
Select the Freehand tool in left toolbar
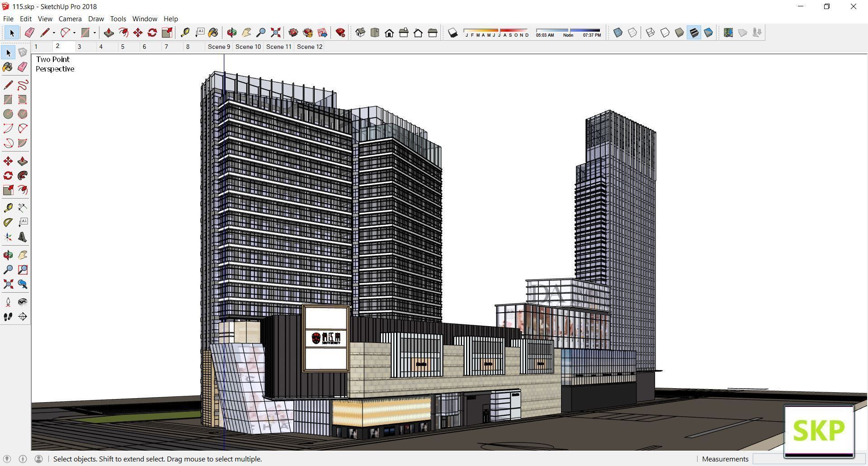23,85
